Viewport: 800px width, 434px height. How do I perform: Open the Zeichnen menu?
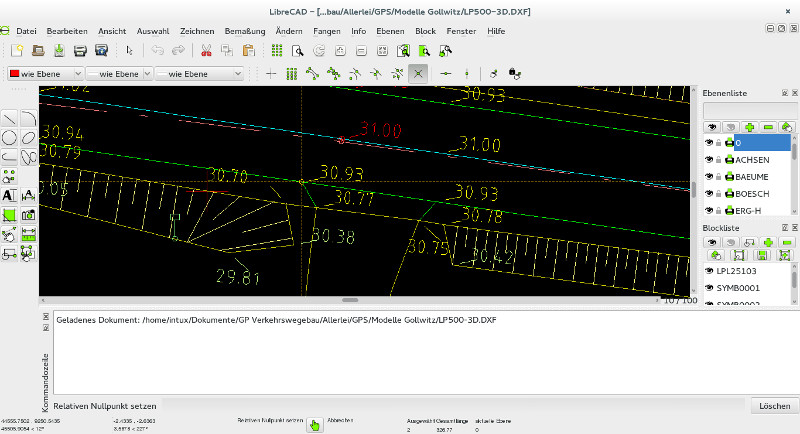[x=197, y=31]
